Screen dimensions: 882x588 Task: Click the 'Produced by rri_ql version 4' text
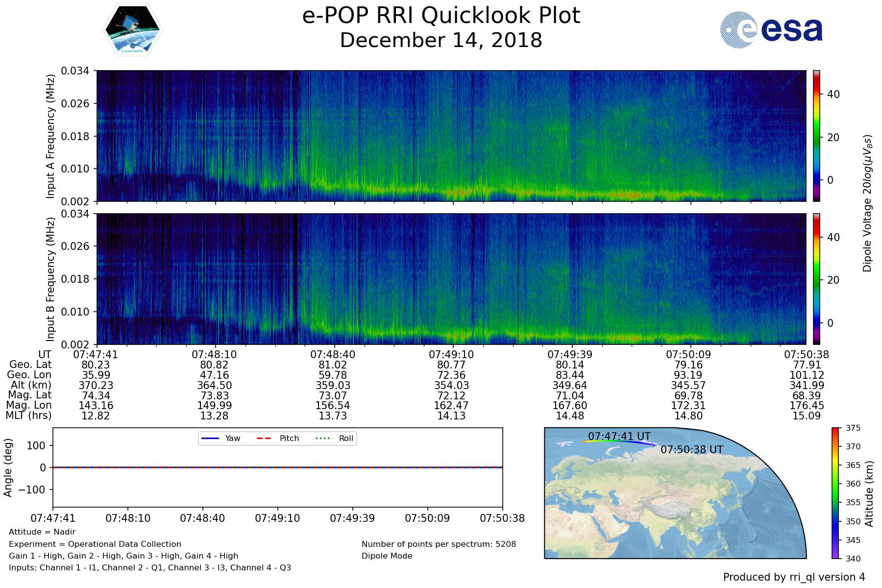coord(794,577)
